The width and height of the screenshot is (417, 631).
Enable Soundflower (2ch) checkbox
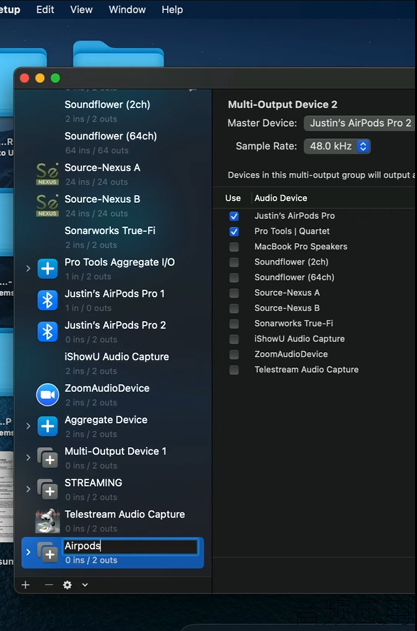point(234,262)
